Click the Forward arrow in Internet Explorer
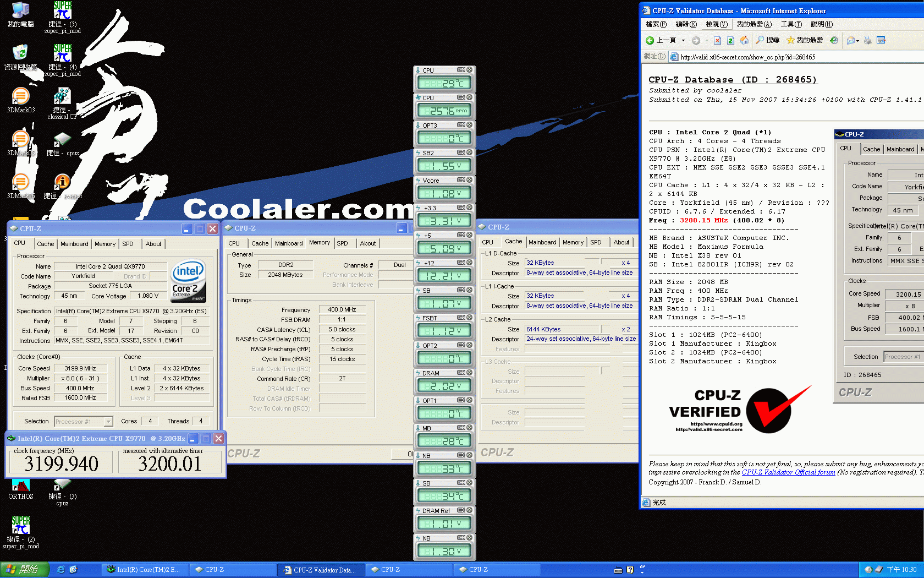 tap(696, 40)
